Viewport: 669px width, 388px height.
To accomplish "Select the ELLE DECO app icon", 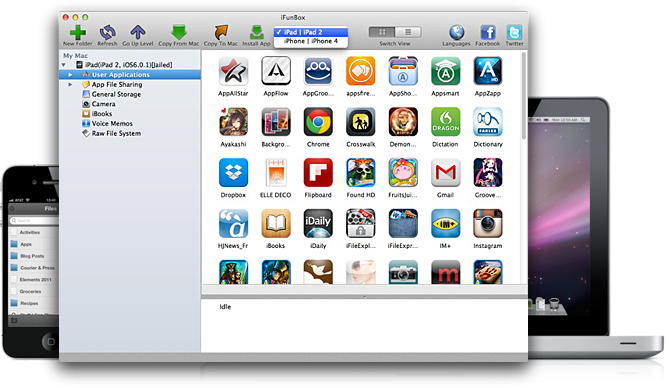I will coord(276,172).
